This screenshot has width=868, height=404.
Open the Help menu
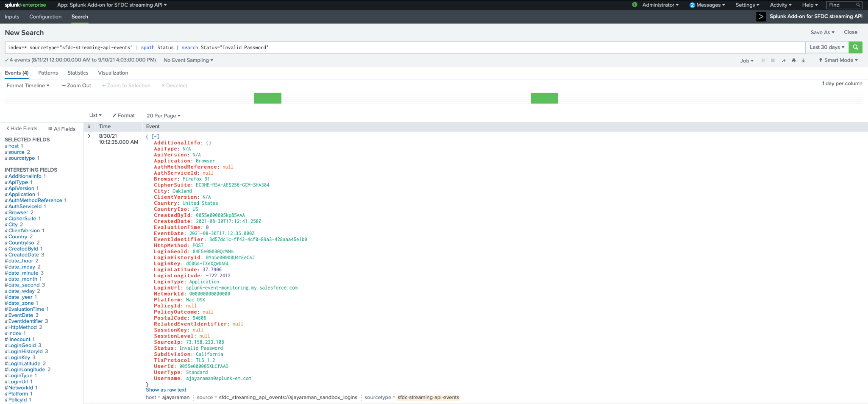click(810, 5)
